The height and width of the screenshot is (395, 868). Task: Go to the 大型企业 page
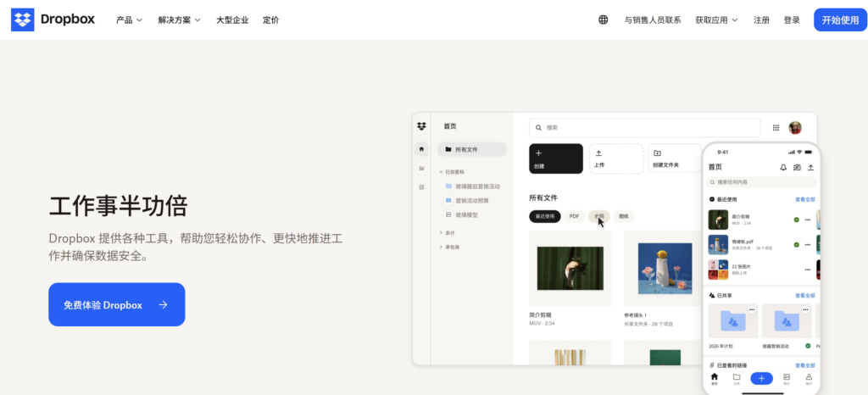(x=232, y=19)
